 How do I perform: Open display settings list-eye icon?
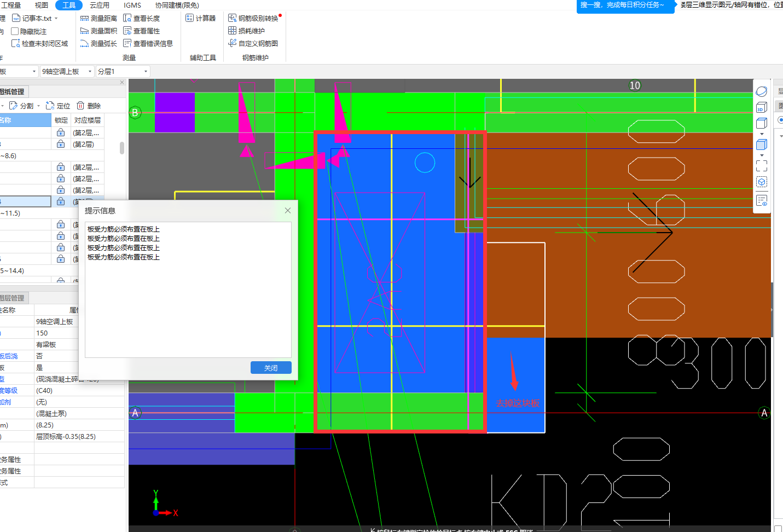click(x=762, y=201)
